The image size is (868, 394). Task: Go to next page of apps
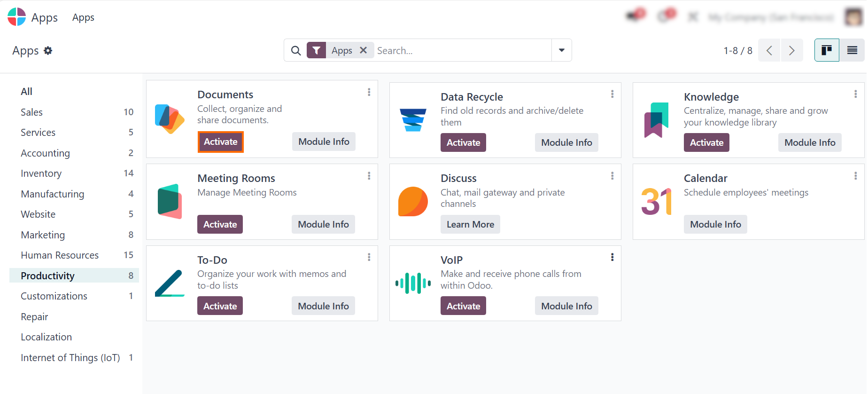(792, 50)
